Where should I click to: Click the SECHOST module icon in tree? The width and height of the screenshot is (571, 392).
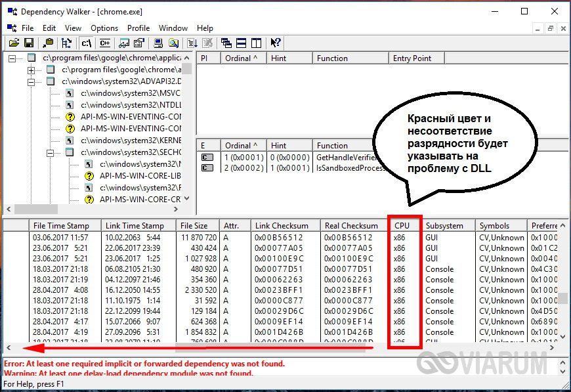coord(70,152)
